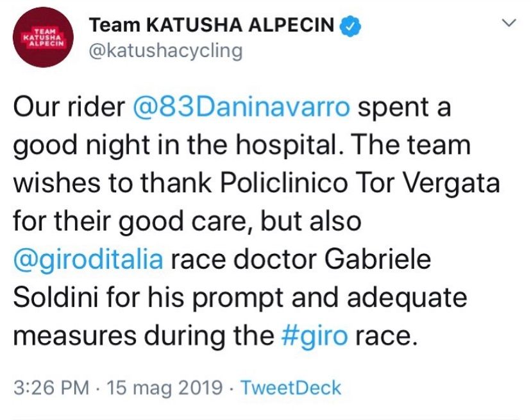Click the phrase "good care"

pos(176,222)
